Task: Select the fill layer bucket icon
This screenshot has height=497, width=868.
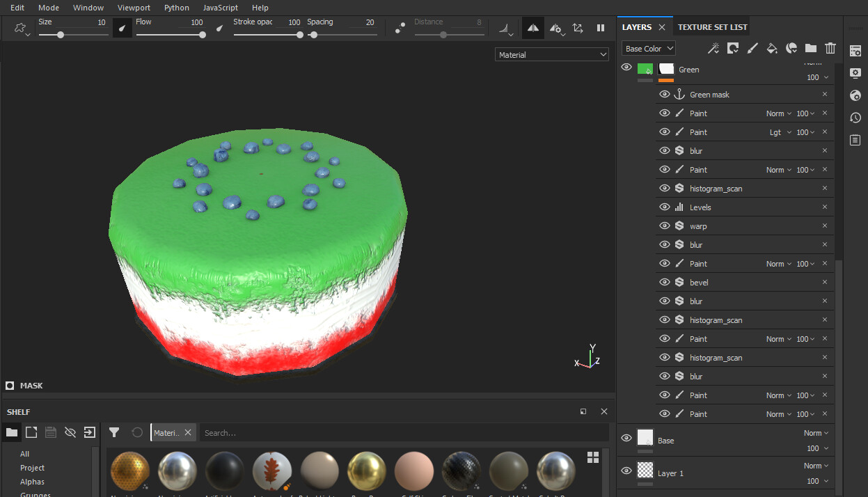Action: (771, 48)
